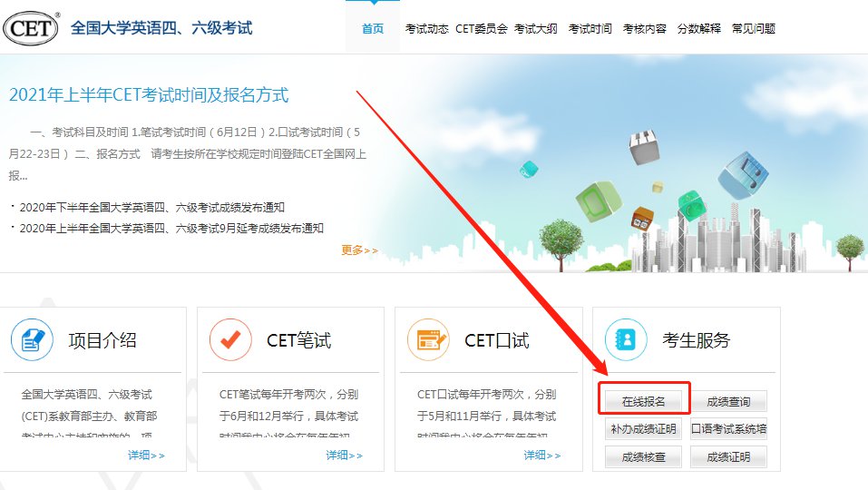Screen dimensions: 868x490
Task: Go to the CET委员会 menu item
Action: pyautogui.click(x=482, y=29)
